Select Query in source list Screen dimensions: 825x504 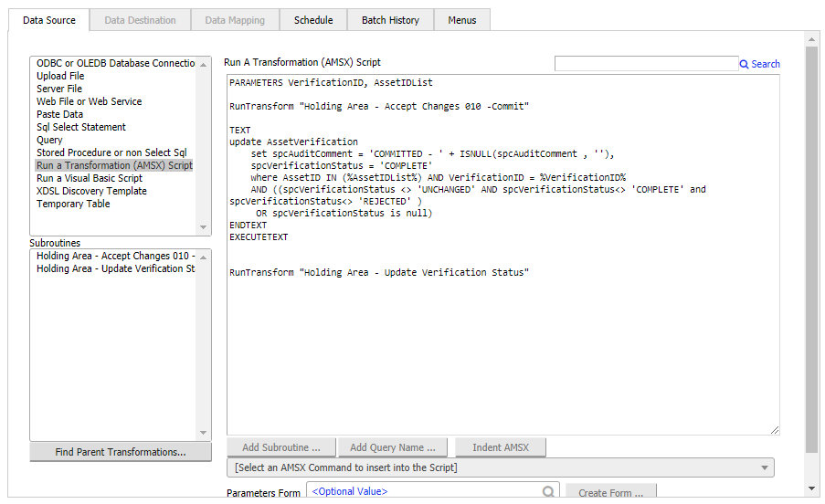tap(49, 140)
